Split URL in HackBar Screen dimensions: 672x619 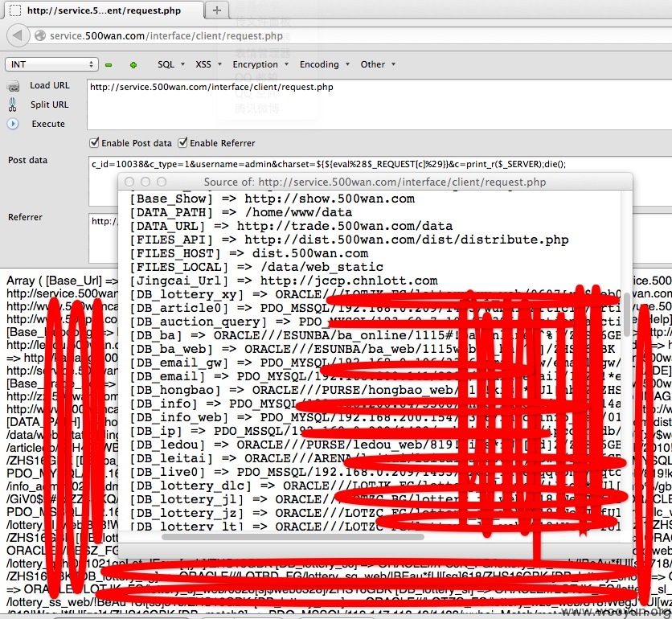point(49,105)
